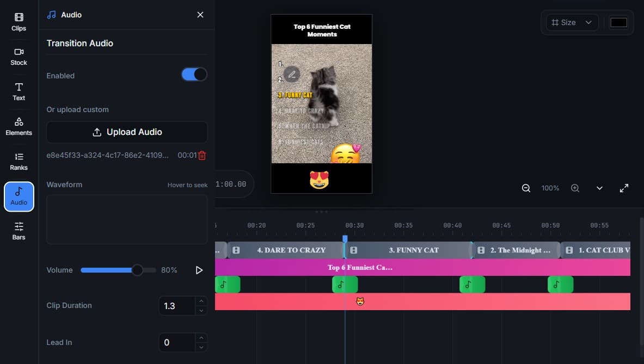This screenshot has height=364, width=644.
Task: Delete the uploaded transition audio file
Action: point(202,155)
